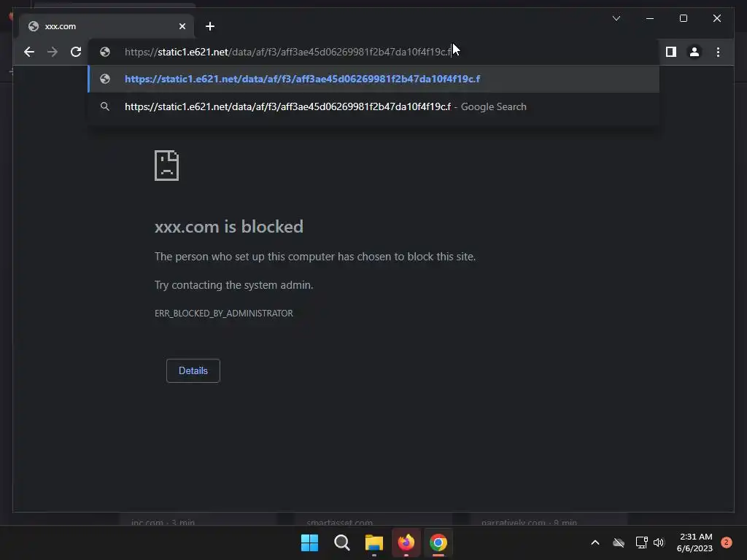Screen dimensions: 747x560
Task: Click ERR_BLOCKED_BY_ADMINISTRATOR error code
Action: [224, 314]
